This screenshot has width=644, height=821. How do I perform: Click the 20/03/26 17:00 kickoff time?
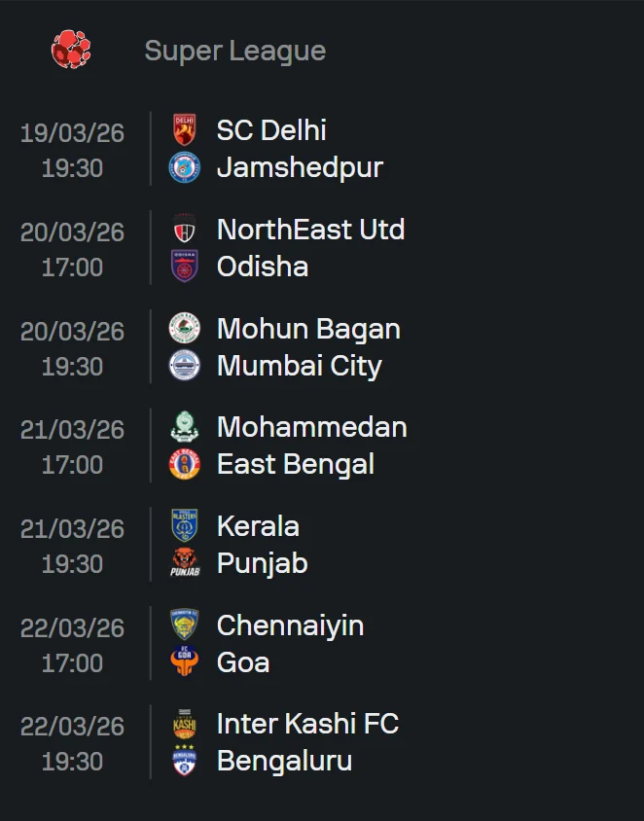pyautogui.click(x=73, y=268)
